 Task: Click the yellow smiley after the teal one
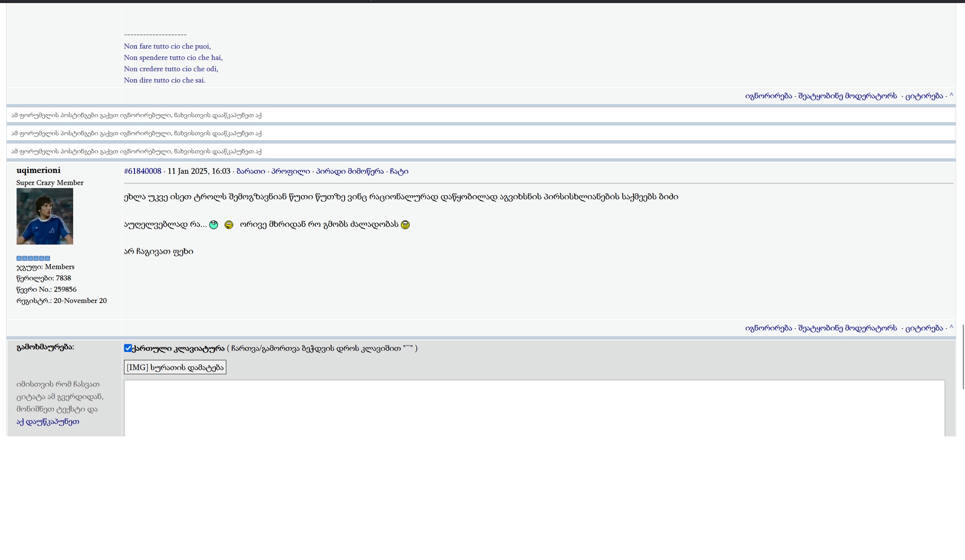[x=229, y=225]
